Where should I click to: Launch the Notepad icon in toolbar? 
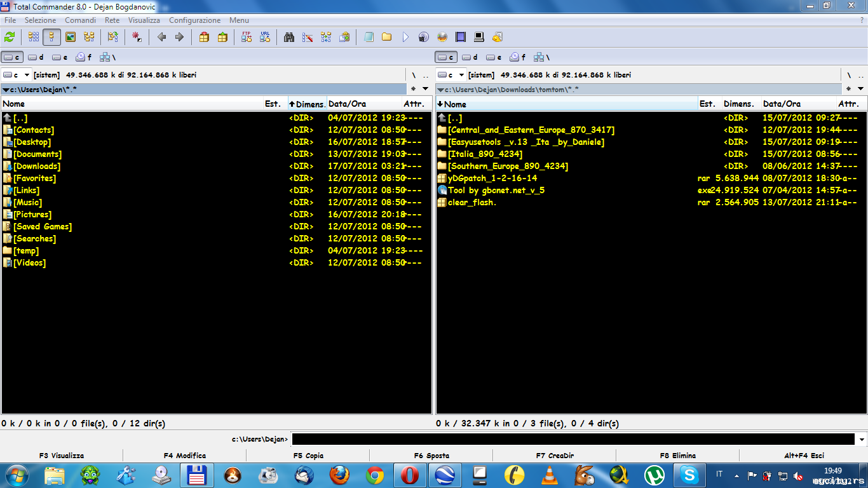tap(369, 37)
